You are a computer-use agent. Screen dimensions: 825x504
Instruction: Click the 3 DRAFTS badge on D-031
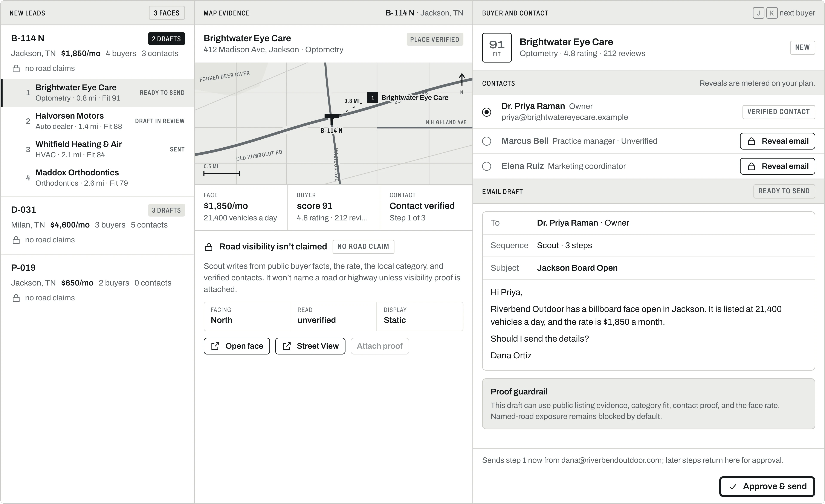(167, 210)
